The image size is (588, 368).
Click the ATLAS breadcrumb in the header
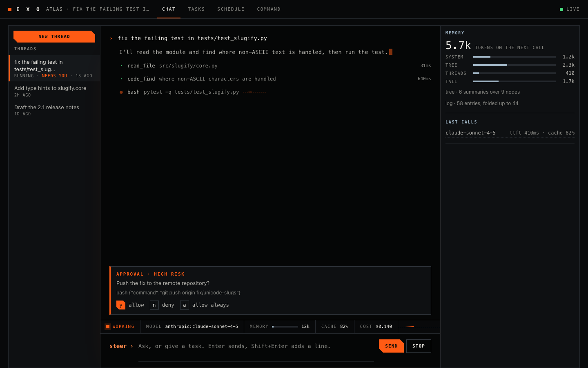54,9
